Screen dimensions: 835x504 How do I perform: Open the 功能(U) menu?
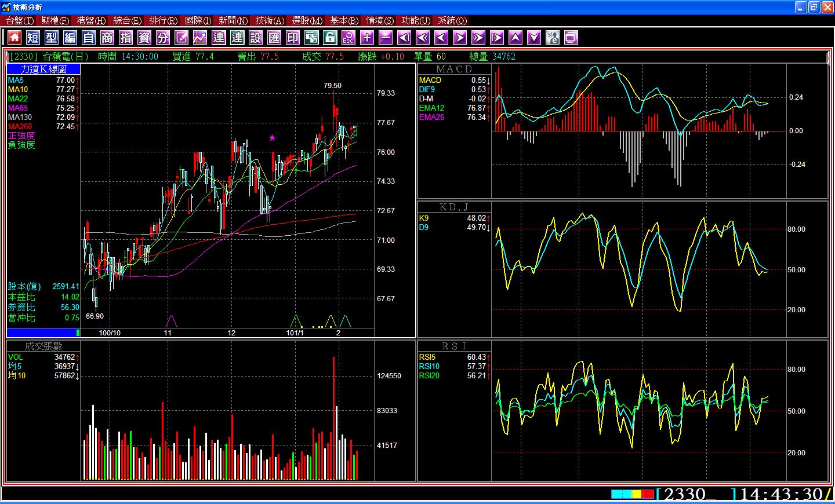click(416, 20)
